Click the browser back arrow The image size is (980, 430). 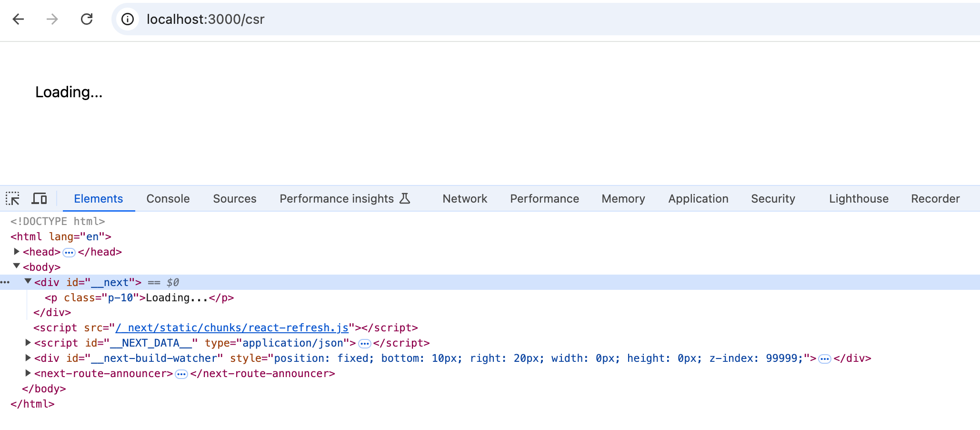pos(18,19)
